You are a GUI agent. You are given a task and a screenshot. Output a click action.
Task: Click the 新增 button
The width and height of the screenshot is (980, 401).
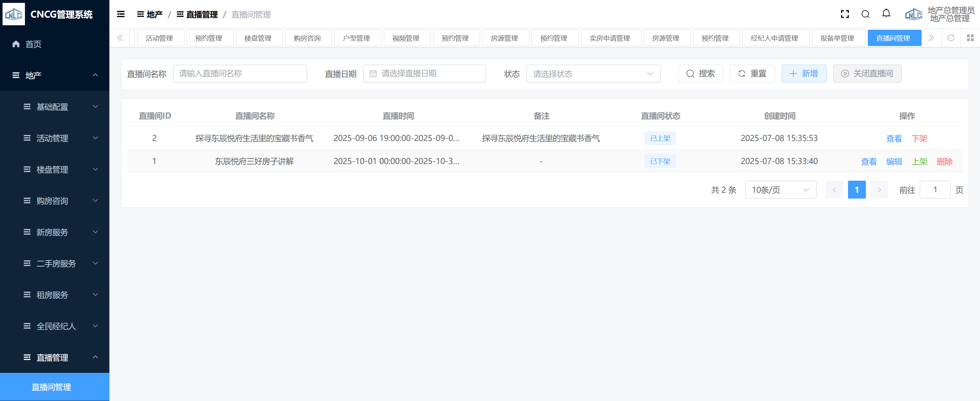pyautogui.click(x=804, y=74)
